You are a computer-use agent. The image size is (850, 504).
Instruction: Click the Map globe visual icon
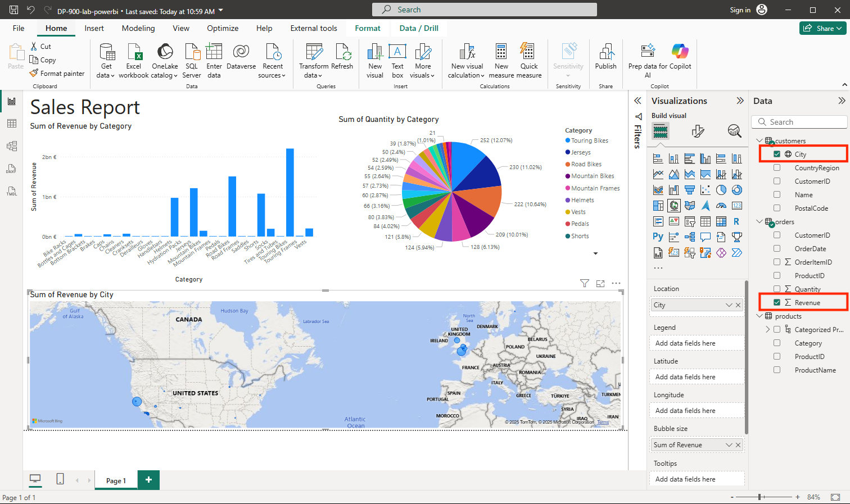pos(674,206)
